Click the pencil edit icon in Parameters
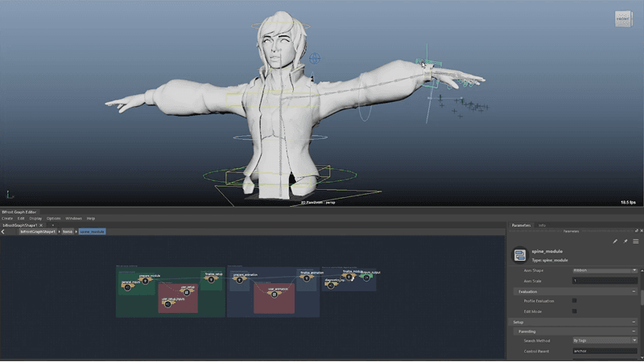This screenshot has width=644, height=362. 615,241
